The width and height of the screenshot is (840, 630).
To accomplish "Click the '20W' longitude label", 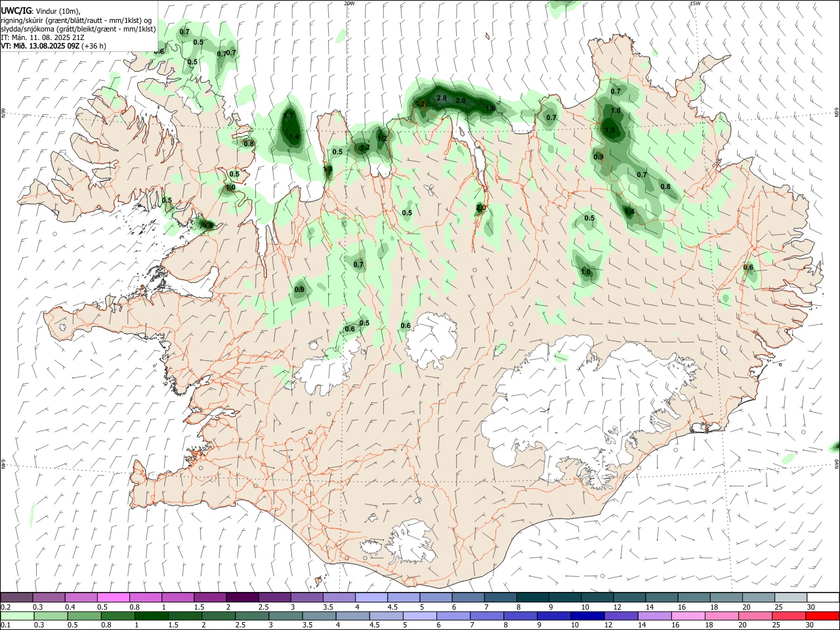I will pos(349,3).
